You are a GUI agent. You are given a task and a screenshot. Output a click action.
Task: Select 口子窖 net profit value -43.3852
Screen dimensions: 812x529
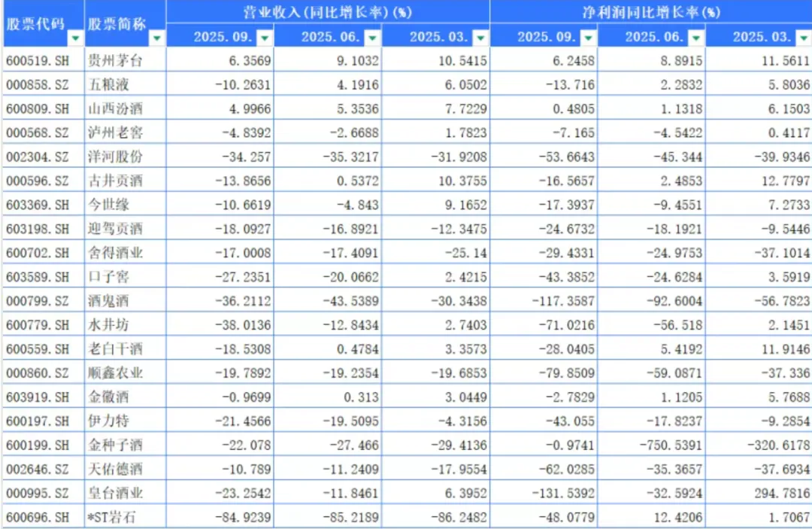544,277
